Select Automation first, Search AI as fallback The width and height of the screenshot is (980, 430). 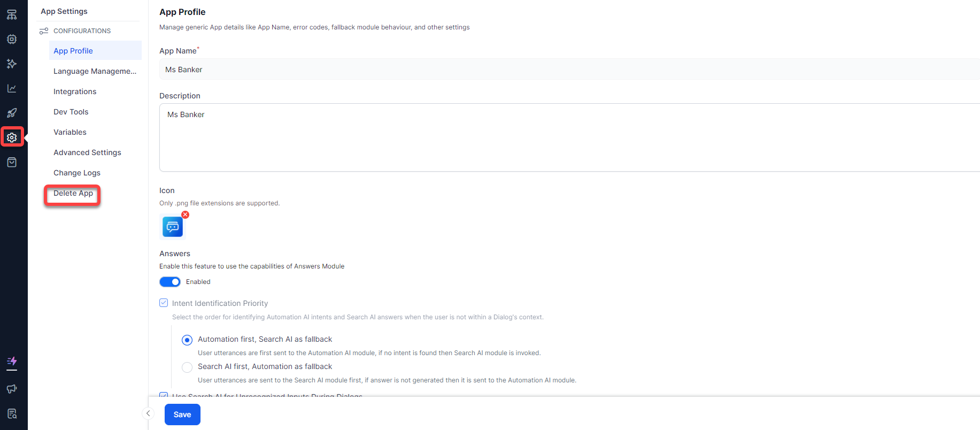187,340
